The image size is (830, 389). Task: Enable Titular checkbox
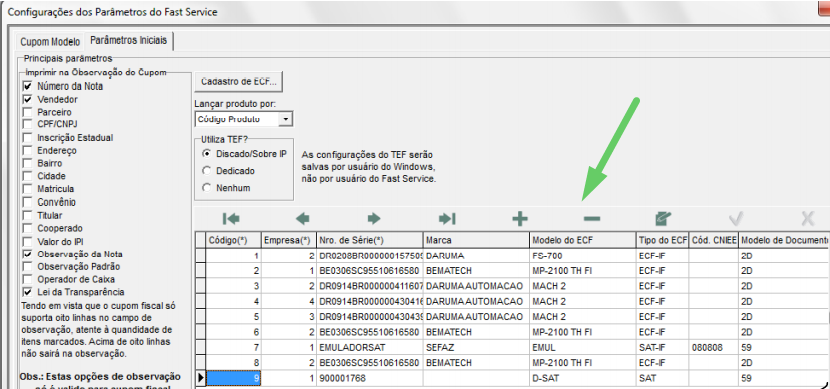click(x=28, y=215)
